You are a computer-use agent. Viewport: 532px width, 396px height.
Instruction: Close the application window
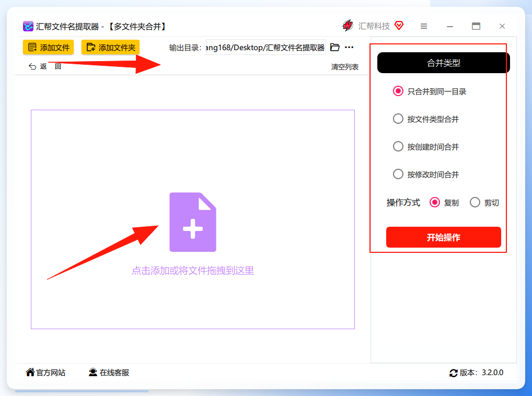502,26
